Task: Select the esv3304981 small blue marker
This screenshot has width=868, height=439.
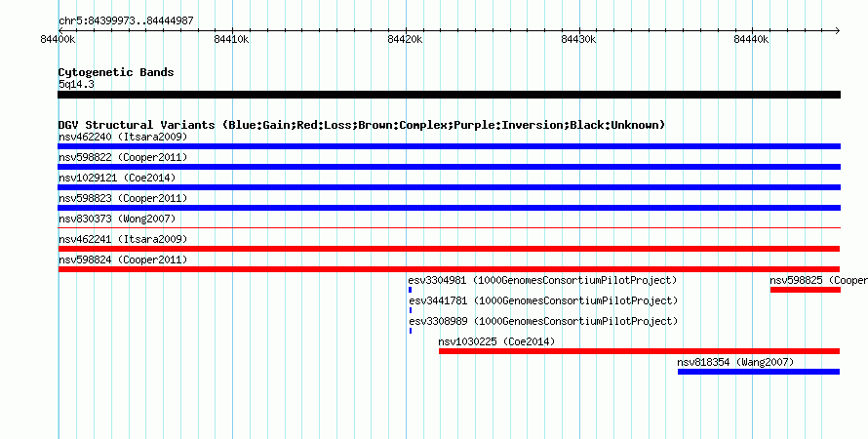Action: 411,290
